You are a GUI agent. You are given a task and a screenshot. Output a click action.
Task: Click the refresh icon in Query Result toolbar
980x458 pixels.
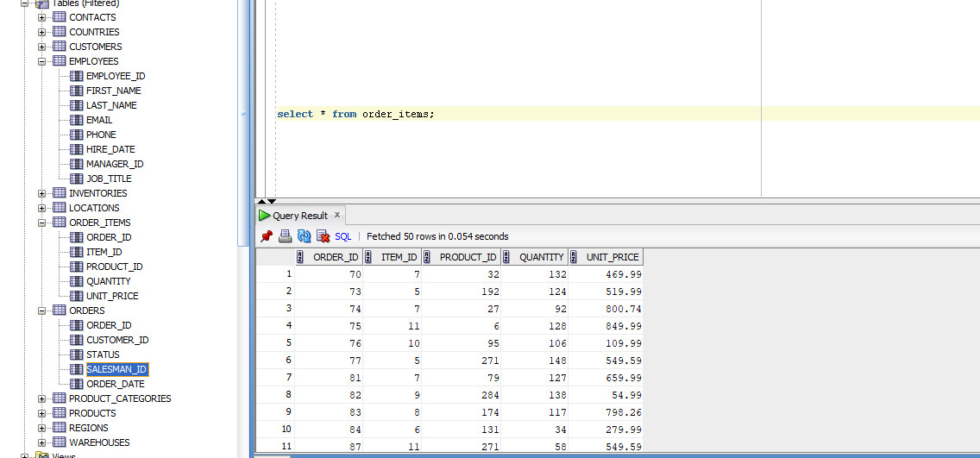304,236
